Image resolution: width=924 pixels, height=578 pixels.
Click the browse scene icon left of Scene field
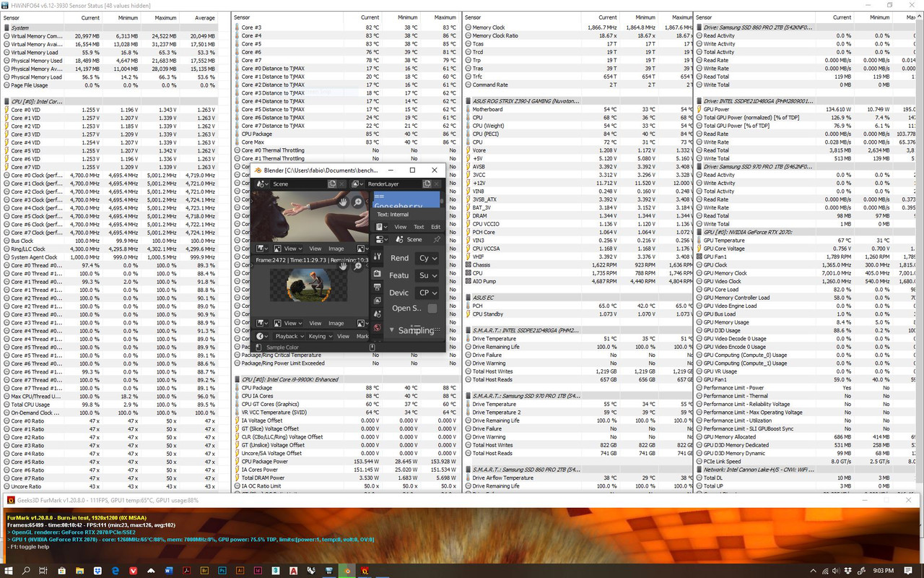(262, 184)
